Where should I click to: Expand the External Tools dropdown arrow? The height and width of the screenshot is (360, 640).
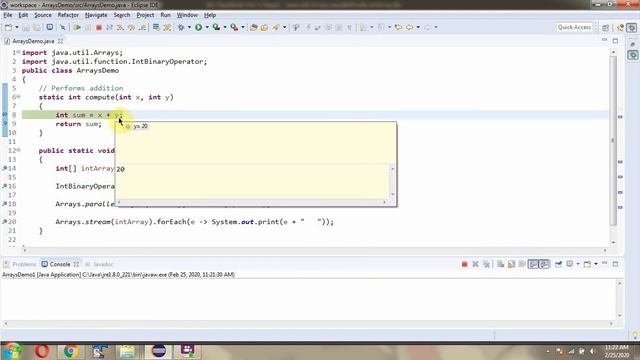[x=243, y=27]
